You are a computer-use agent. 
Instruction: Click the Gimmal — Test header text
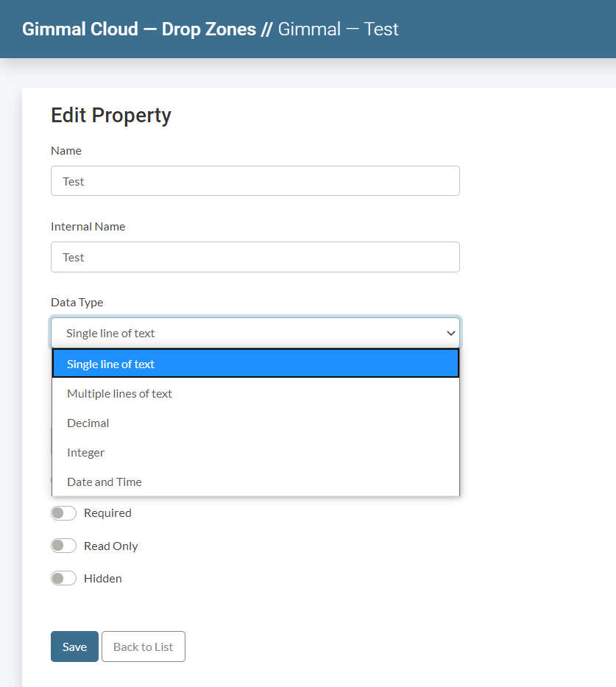pyautogui.click(x=338, y=29)
